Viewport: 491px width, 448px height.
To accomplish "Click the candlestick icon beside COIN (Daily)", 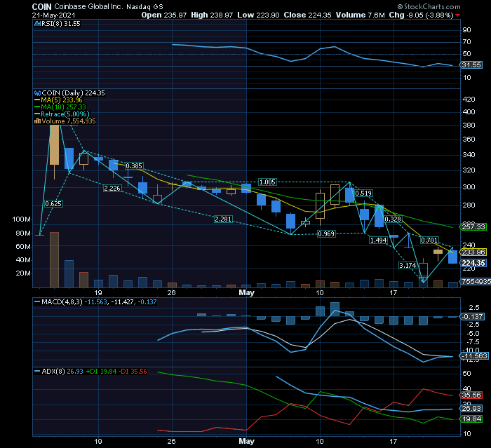I will click(37, 93).
